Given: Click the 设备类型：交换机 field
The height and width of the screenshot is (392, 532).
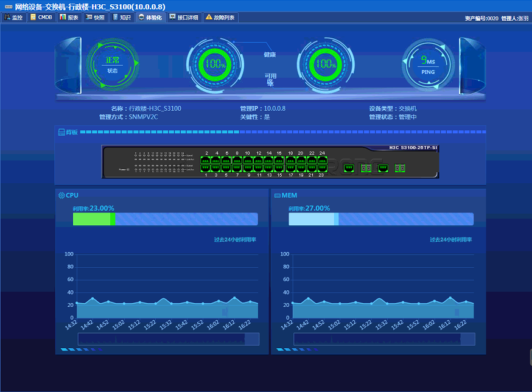Looking at the screenshot, I should 393,108.
